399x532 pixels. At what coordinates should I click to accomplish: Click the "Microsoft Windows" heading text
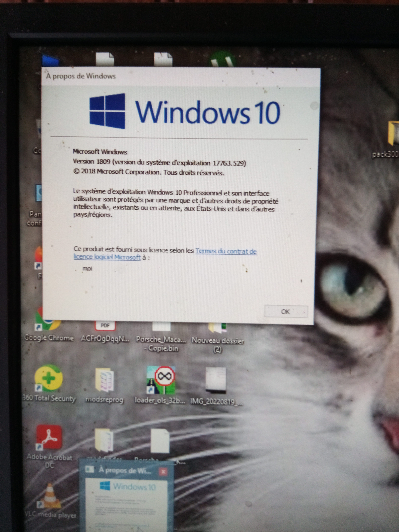click(100, 152)
